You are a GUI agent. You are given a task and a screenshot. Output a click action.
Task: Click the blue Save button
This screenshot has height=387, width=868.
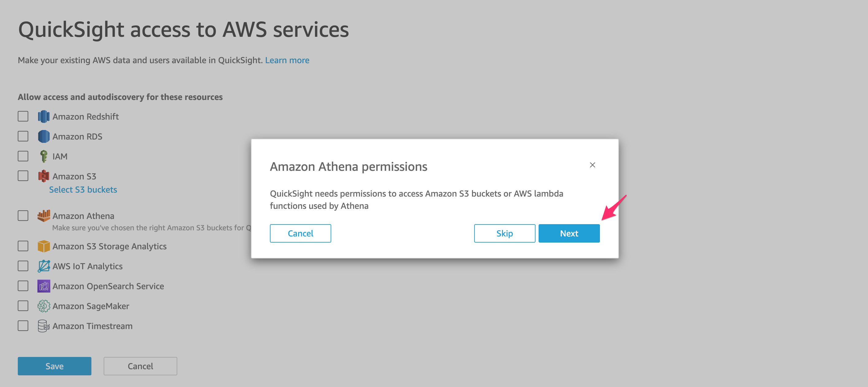(x=55, y=366)
